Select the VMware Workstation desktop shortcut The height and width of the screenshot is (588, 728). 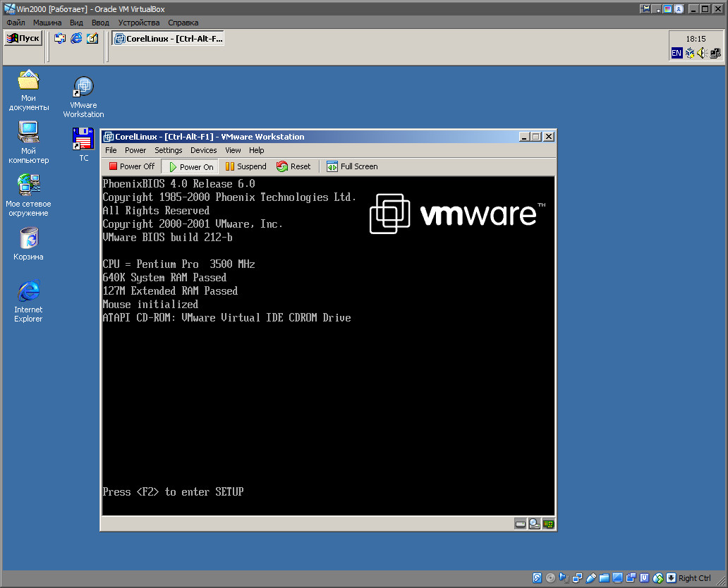tap(83, 97)
